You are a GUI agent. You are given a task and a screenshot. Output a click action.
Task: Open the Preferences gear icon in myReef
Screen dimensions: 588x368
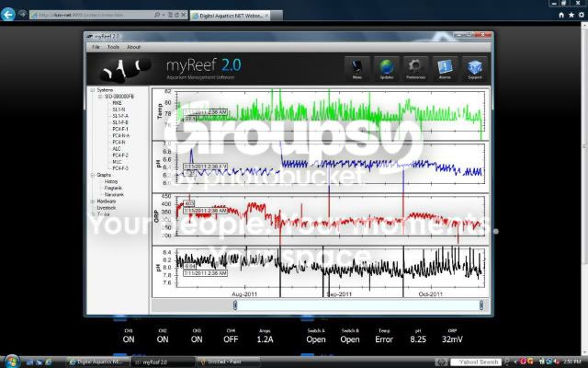[x=415, y=68]
